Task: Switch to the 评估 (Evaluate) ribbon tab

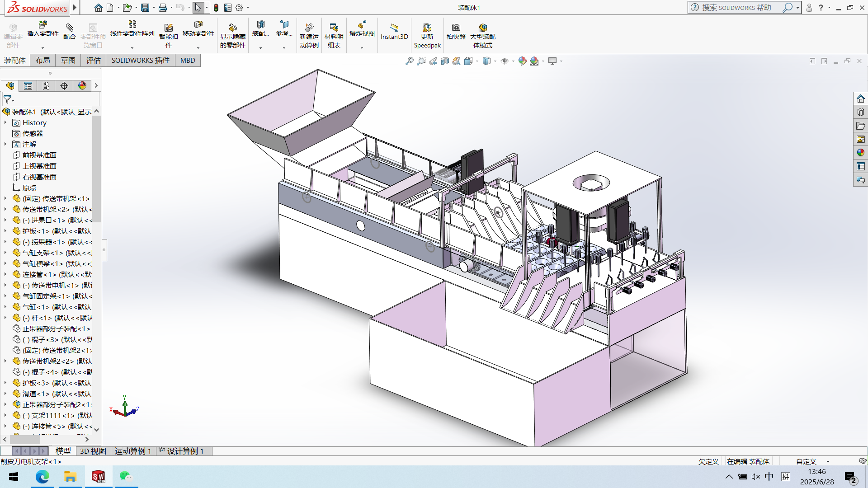Action: (x=93, y=61)
